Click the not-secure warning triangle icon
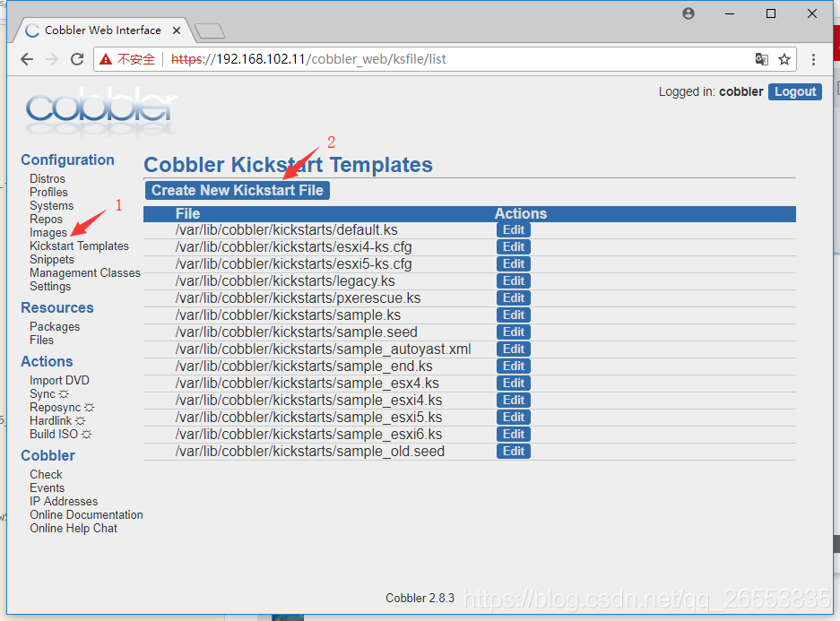The height and width of the screenshot is (621, 840). pos(106,59)
